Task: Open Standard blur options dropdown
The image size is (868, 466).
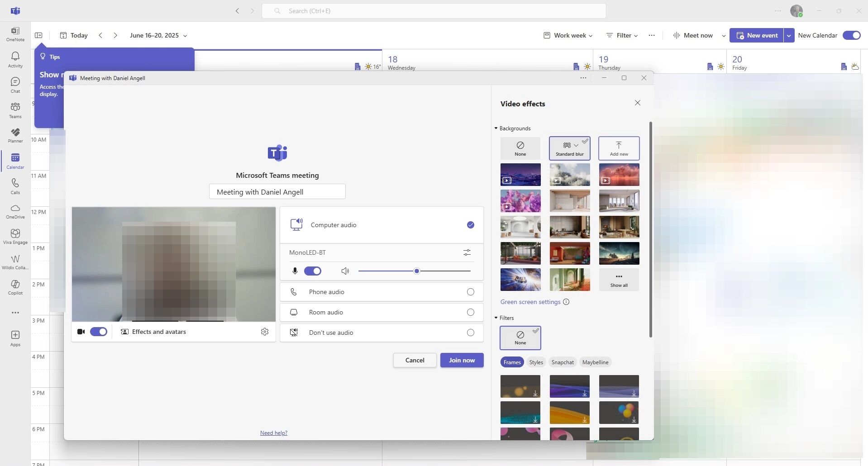Action: 576,145
